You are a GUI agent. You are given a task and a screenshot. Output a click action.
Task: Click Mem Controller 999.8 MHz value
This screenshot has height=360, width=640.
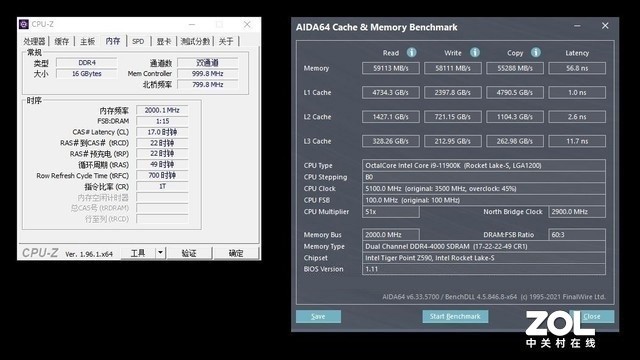point(208,73)
